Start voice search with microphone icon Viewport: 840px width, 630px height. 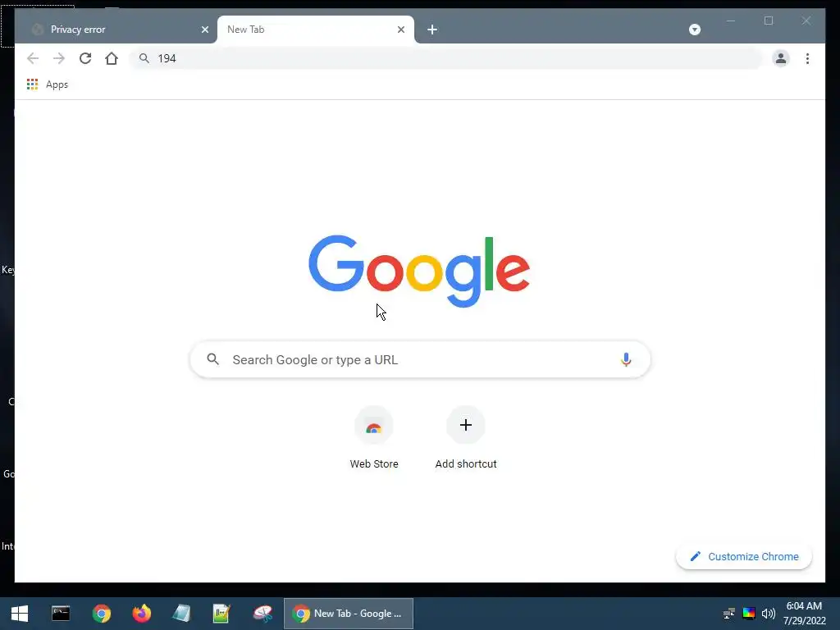point(626,359)
